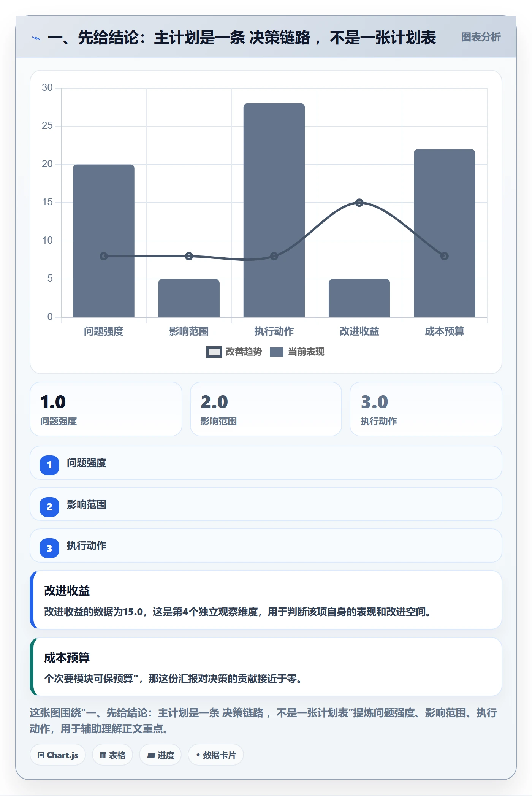This screenshot has height=796, width=532.
Task: Click the 成本预算 bar in chart
Action: click(x=444, y=233)
